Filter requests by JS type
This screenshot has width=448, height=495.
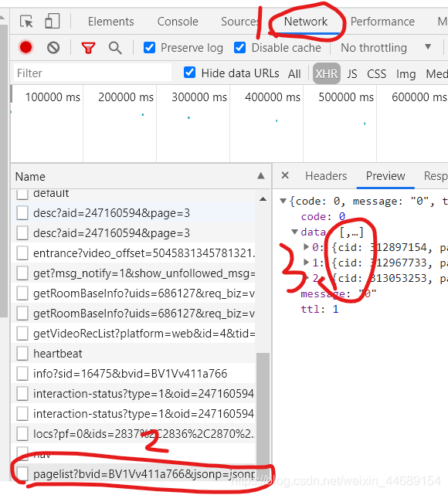(352, 73)
